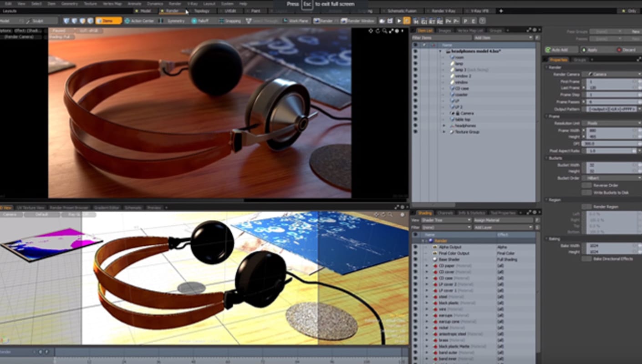Open the Bucket Order dropdown
This screenshot has height=364, width=642.
611,178
